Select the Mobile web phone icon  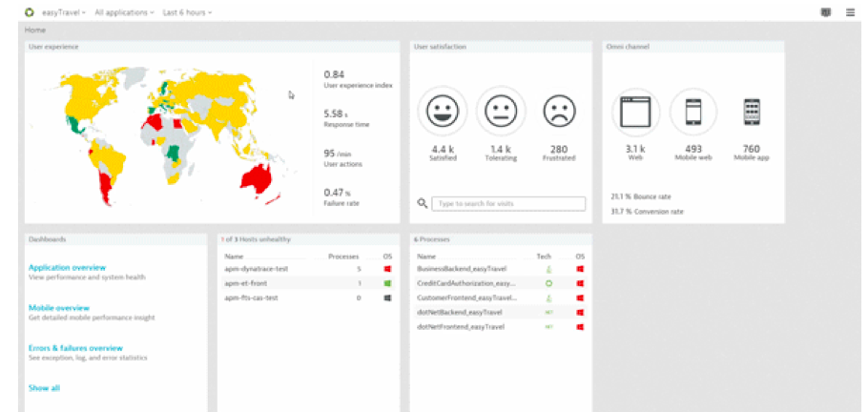(692, 113)
